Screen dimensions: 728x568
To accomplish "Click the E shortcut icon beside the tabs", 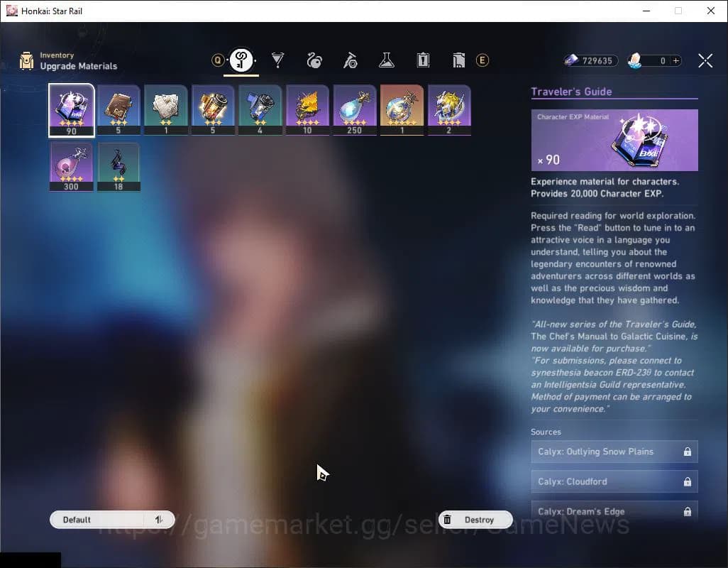I will [483, 60].
